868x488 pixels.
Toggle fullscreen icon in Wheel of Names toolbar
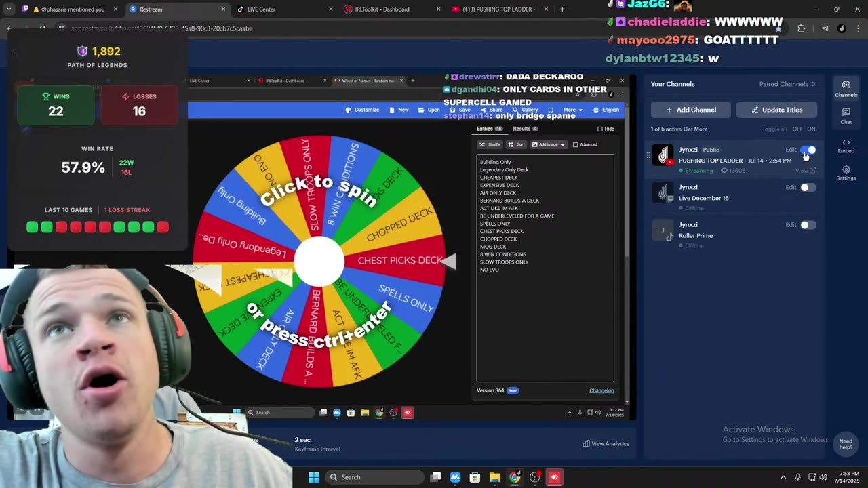(x=551, y=110)
